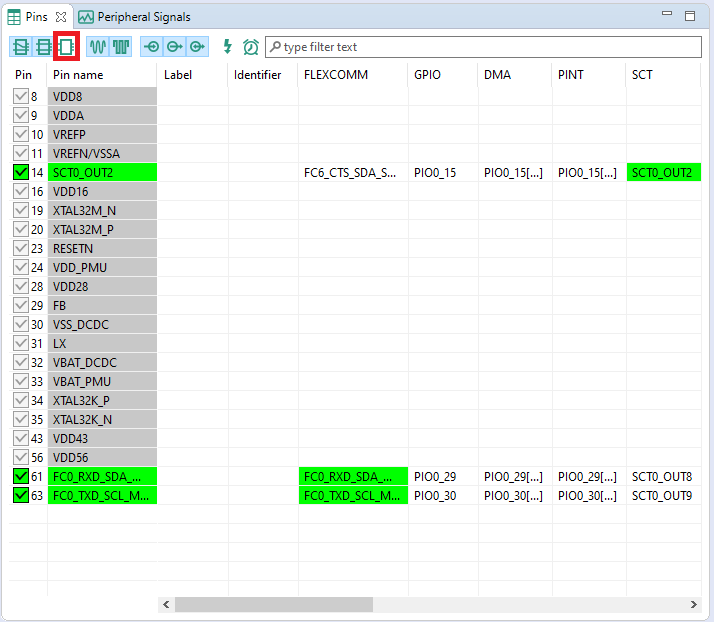The width and height of the screenshot is (715, 623).
Task: Click the horizontal scrollbar left arrow
Action: 166,604
